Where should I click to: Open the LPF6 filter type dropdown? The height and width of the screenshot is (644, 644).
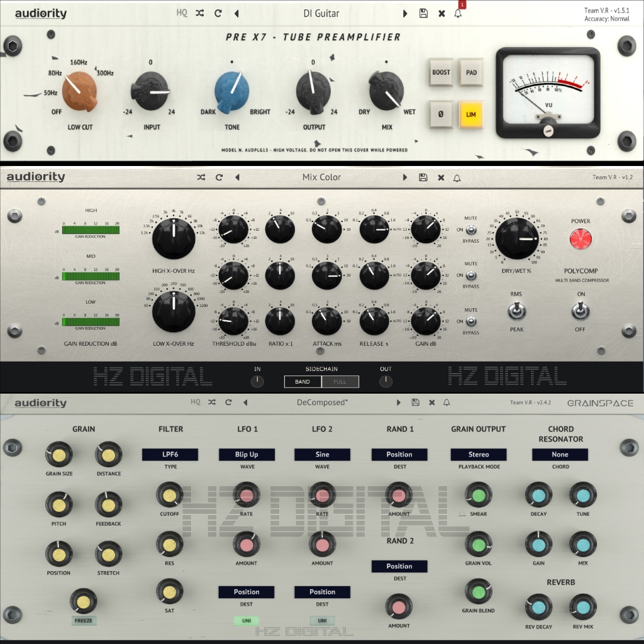pyautogui.click(x=170, y=454)
